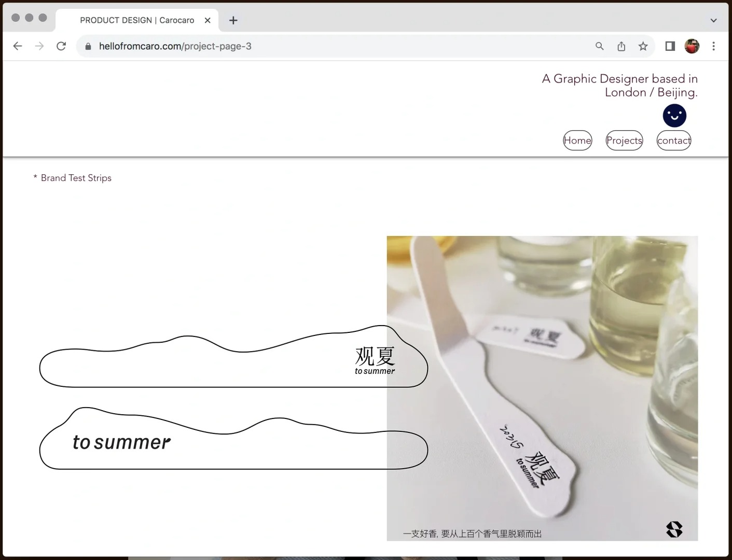
Task: Expand the tab search chevron
Action: 714,20
